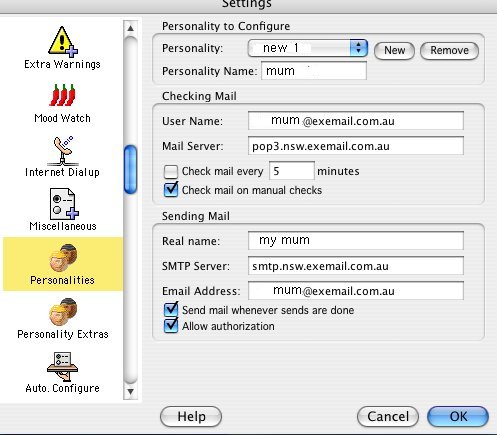497x435 pixels.
Task: Open the Personality popup menu arrows
Action: click(358, 48)
